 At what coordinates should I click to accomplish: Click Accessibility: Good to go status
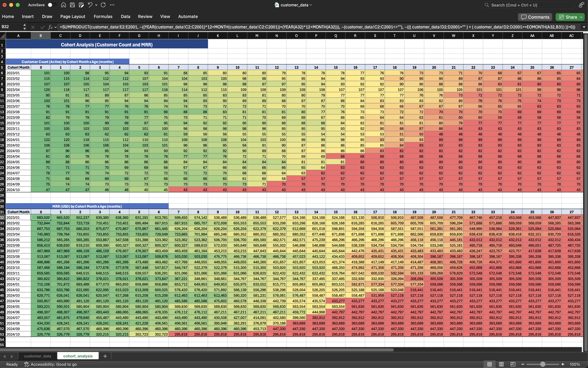51,364
